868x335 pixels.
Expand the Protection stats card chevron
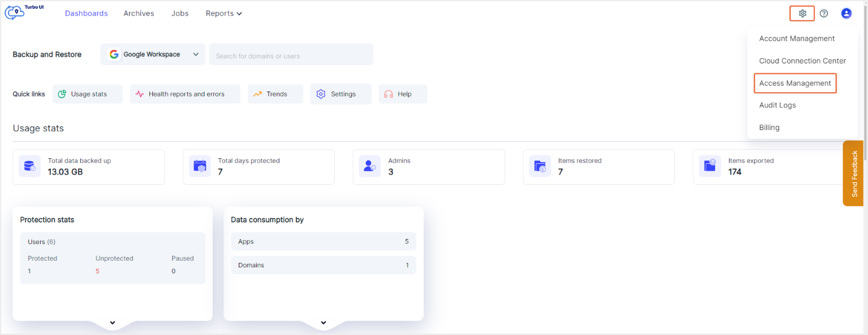coord(112,323)
